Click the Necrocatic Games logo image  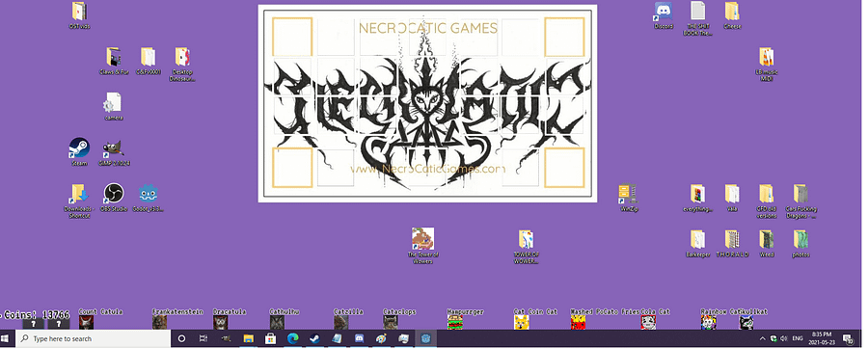point(427,103)
